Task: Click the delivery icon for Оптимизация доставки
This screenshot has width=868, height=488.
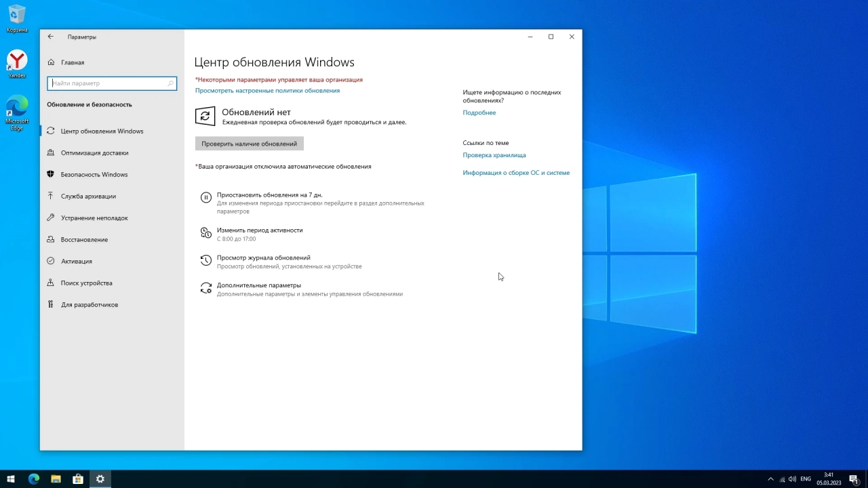Action: click(51, 152)
